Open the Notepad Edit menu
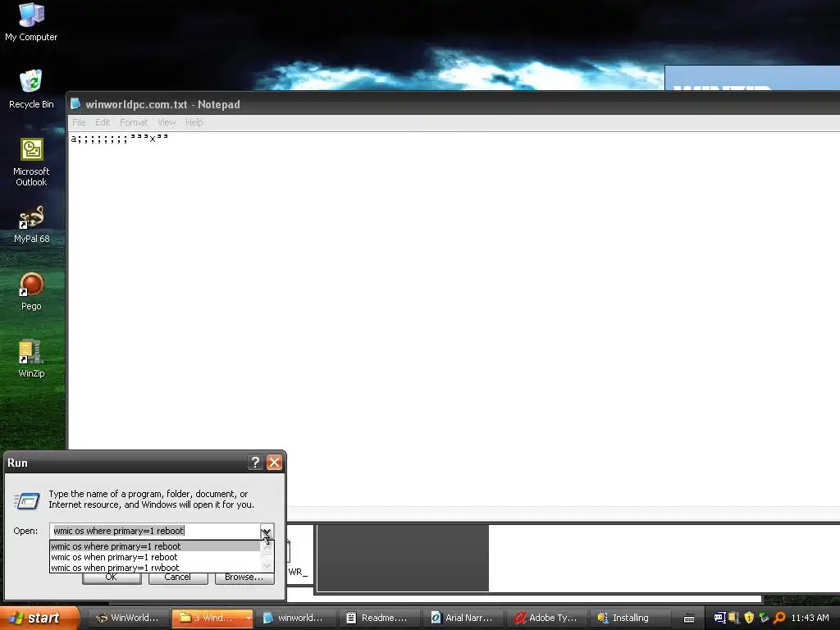The width and height of the screenshot is (840, 630). pyautogui.click(x=103, y=122)
